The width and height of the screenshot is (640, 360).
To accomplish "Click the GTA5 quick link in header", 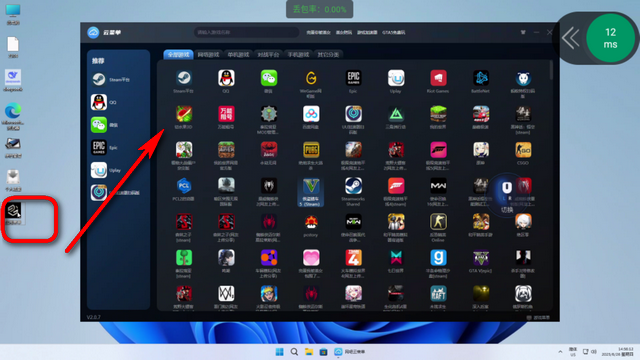I will (393, 32).
